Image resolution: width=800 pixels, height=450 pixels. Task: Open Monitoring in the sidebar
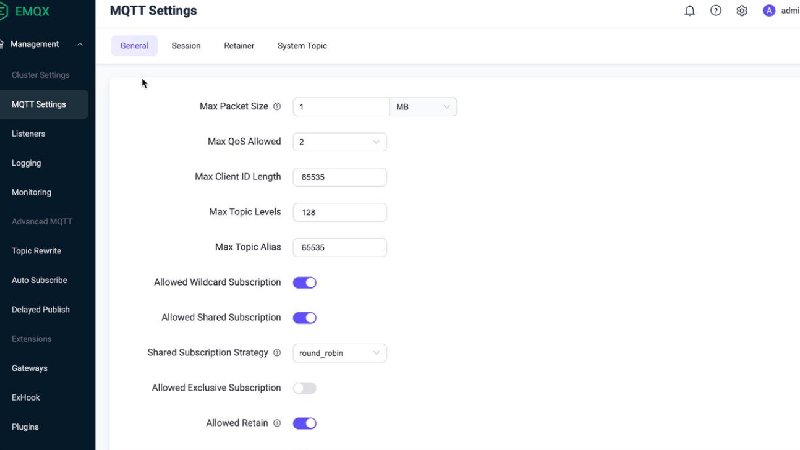(x=32, y=192)
